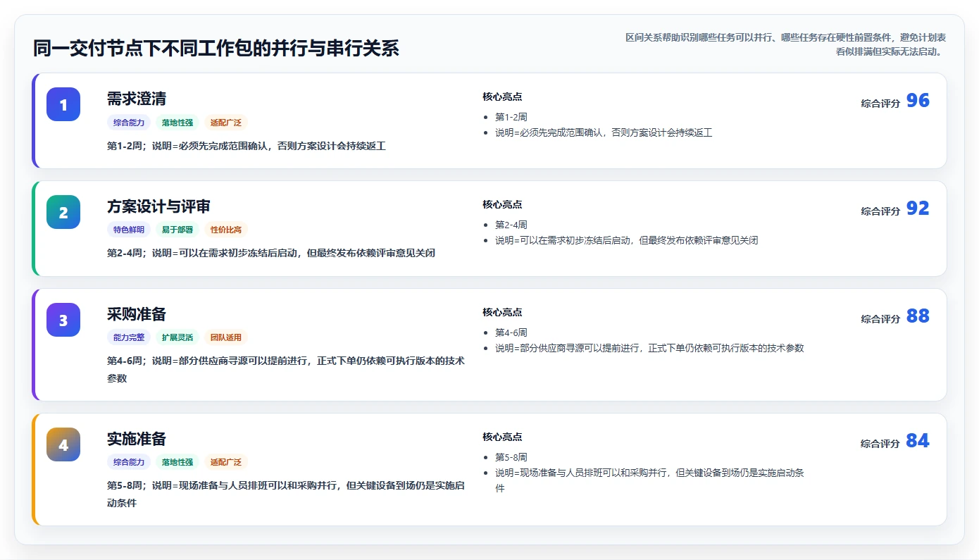
Task: Click 适配广泛 tag under 实施准备
Action: pos(226,462)
